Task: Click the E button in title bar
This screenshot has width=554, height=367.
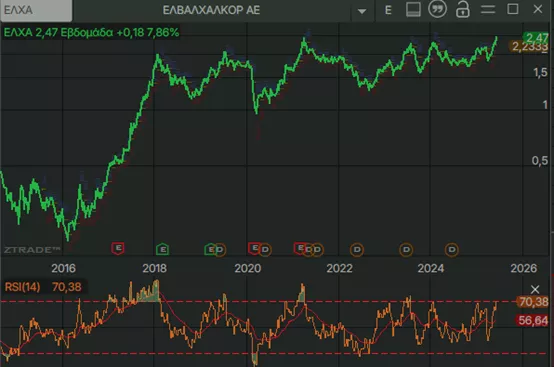Action: [x=388, y=10]
